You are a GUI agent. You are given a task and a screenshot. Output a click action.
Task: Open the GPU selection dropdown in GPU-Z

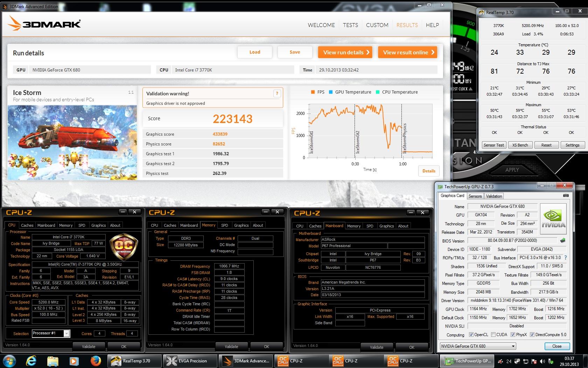[478, 346]
